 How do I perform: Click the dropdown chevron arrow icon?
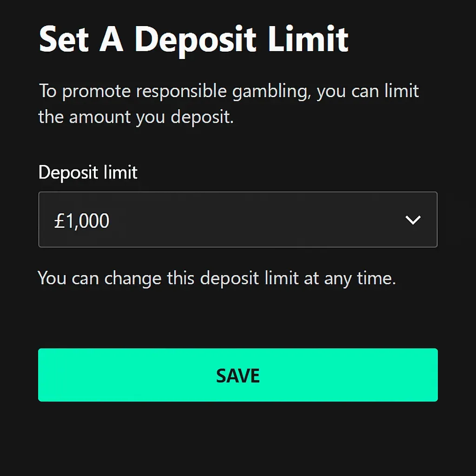413,220
